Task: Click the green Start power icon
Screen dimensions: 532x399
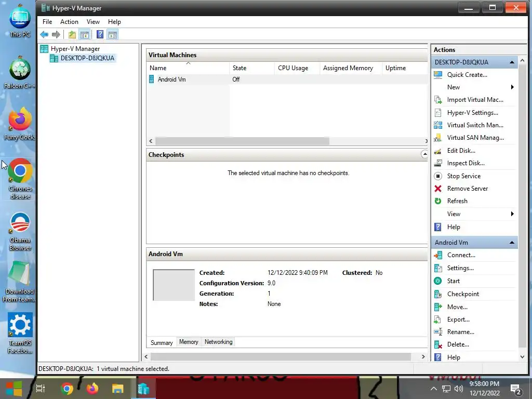Action: (x=438, y=281)
